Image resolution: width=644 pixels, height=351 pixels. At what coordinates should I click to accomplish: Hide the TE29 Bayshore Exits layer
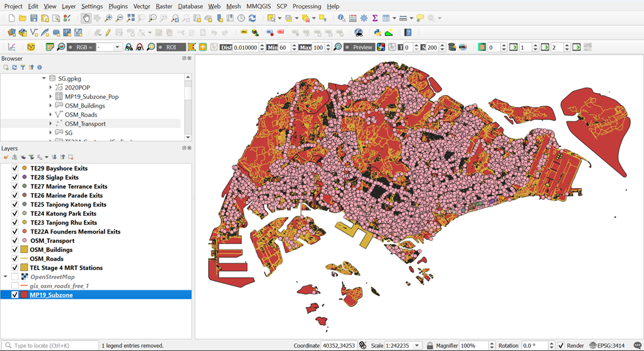(15, 168)
